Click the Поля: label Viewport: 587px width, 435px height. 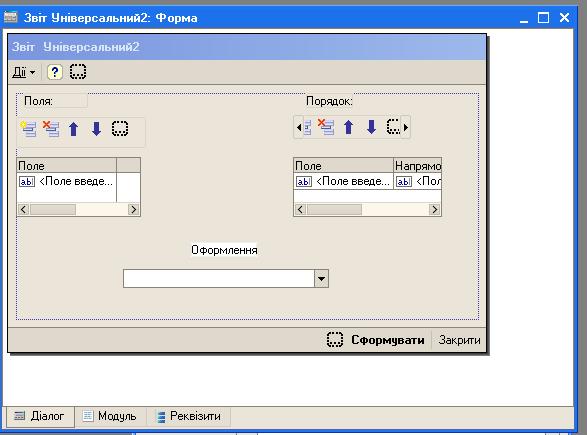click(38, 101)
